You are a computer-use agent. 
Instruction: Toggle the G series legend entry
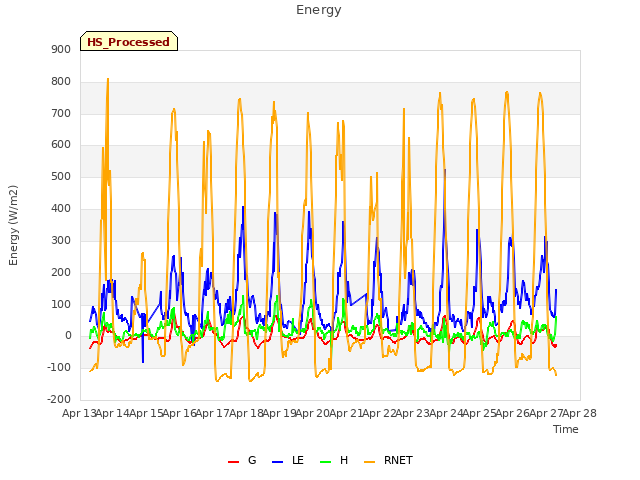coord(242,460)
